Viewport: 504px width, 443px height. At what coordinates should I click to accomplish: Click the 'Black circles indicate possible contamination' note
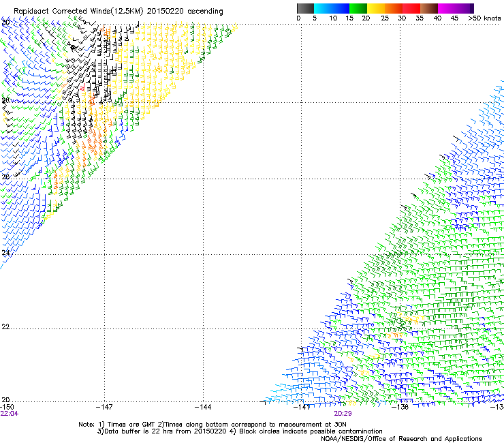point(311,431)
